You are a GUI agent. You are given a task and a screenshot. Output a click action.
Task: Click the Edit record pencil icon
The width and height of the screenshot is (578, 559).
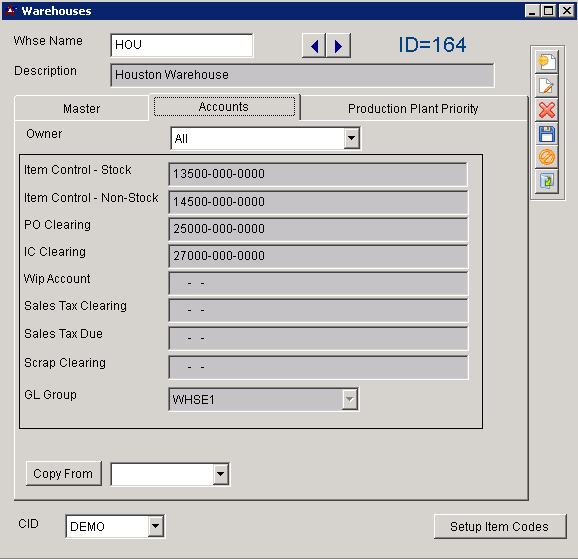547,86
